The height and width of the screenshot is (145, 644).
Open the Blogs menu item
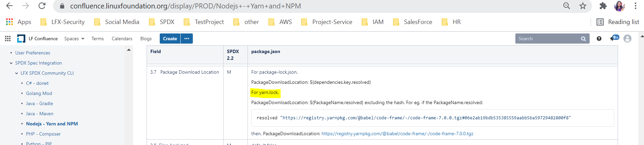146,39
